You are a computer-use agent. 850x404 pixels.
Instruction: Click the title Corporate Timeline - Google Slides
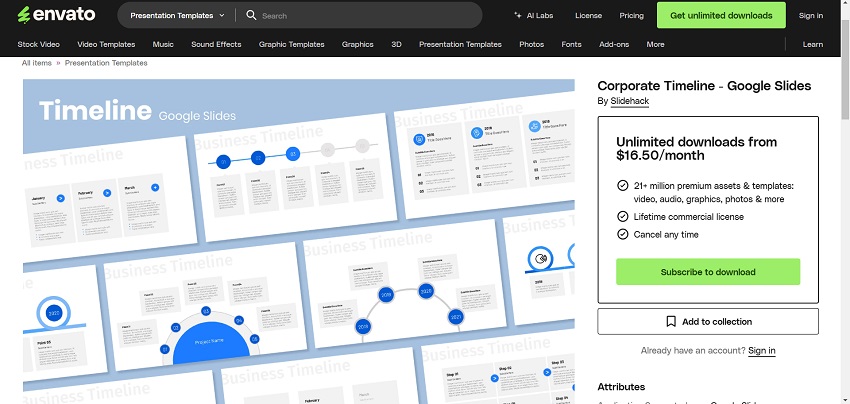pyautogui.click(x=704, y=86)
